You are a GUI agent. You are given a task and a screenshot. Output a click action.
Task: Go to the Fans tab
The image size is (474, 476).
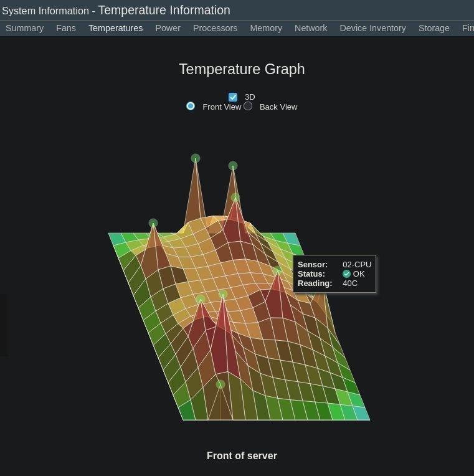(66, 28)
